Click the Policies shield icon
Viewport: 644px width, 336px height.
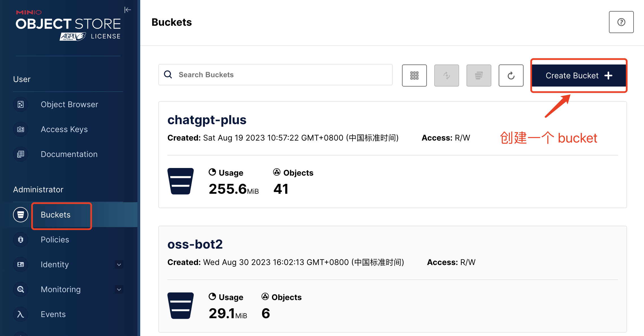pyautogui.click(x=21, y=240)
